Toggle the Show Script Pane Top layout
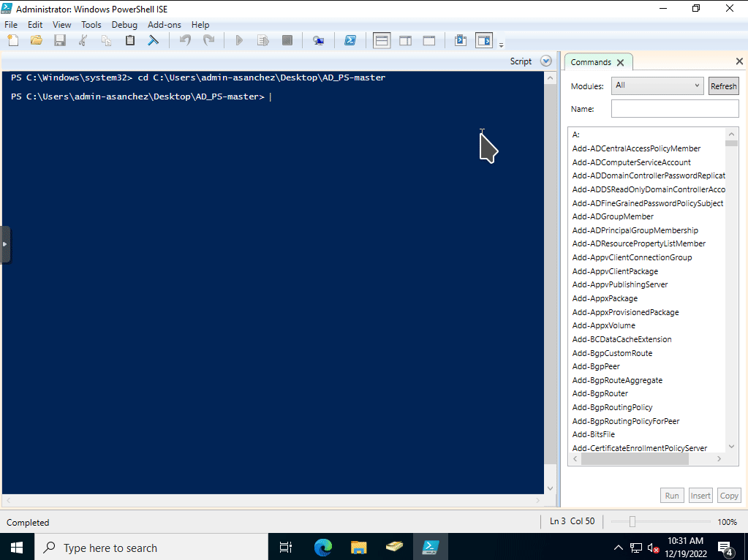 pyautogui.click(x=381, y=40)
